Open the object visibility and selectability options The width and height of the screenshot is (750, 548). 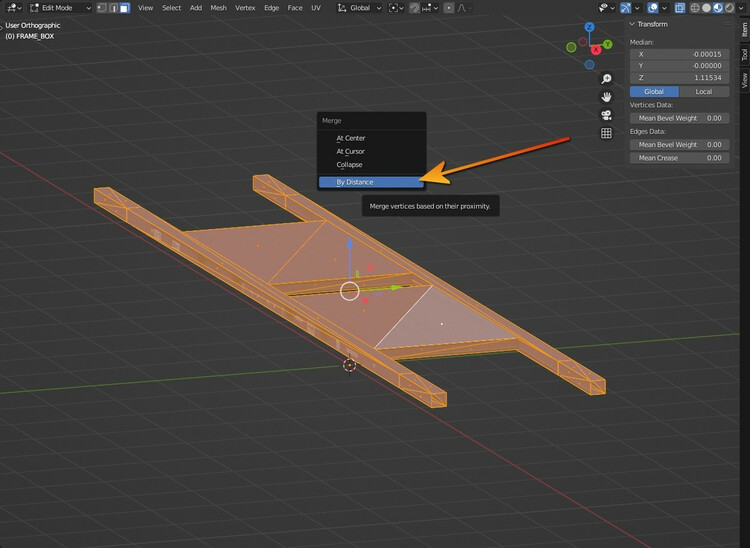(x=607, y=8)
